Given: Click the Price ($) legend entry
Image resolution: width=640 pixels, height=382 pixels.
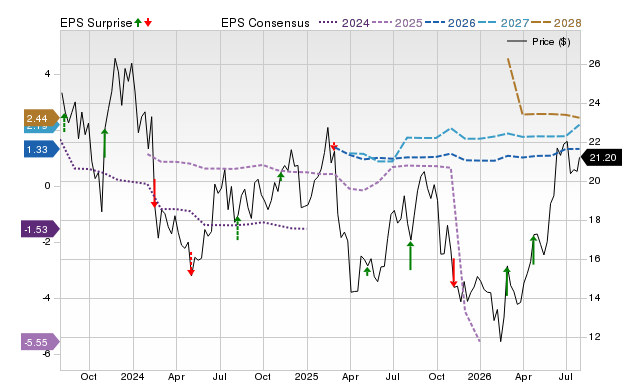Looking at the screenshot, I should [539, 42].
